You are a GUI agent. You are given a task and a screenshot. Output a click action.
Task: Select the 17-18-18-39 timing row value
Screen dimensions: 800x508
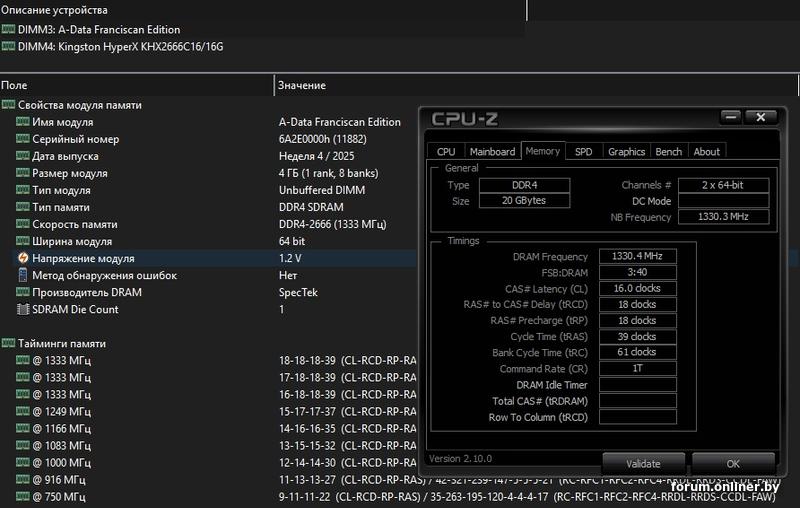click(x=347, y=377)
